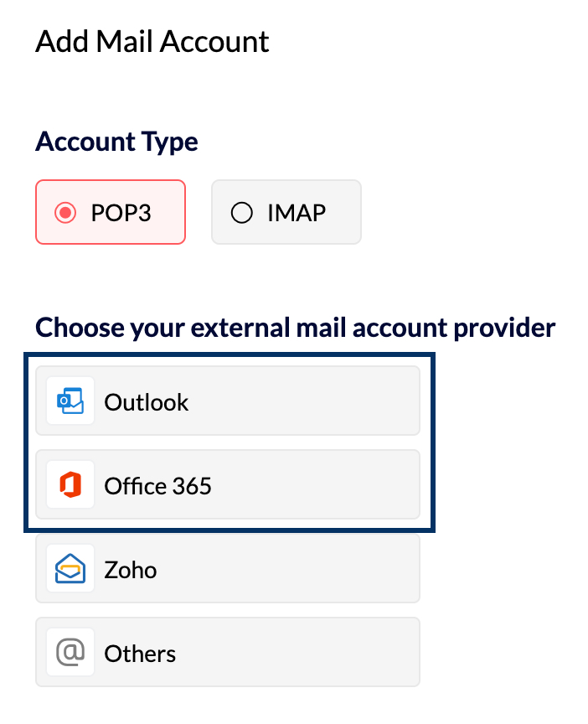Click the POP3 label text

click(x=121, y=213)
